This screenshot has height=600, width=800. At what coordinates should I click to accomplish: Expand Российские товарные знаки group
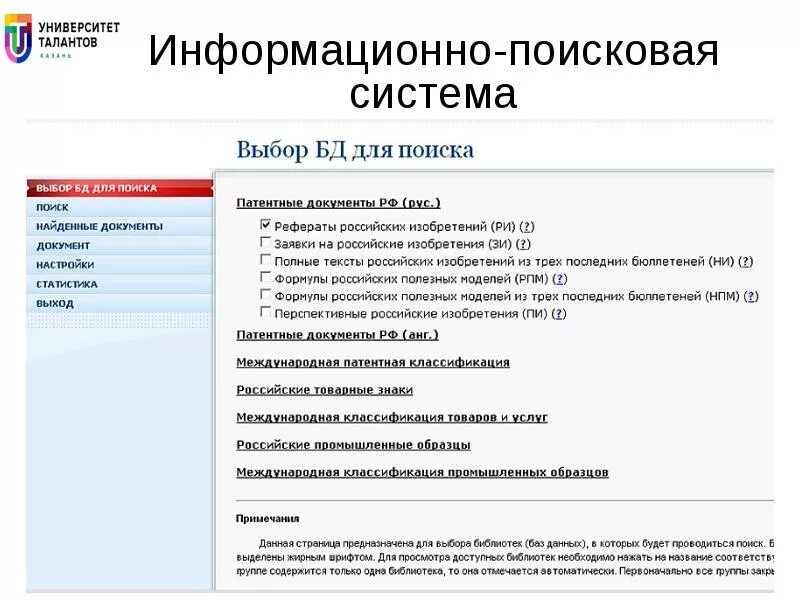tap(324, 390)
